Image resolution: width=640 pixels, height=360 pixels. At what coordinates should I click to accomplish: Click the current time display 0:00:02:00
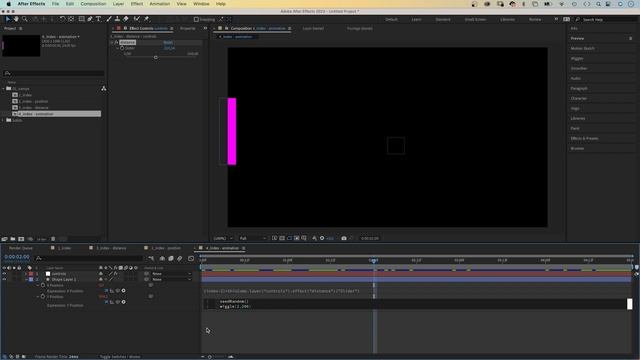[17, 257]
